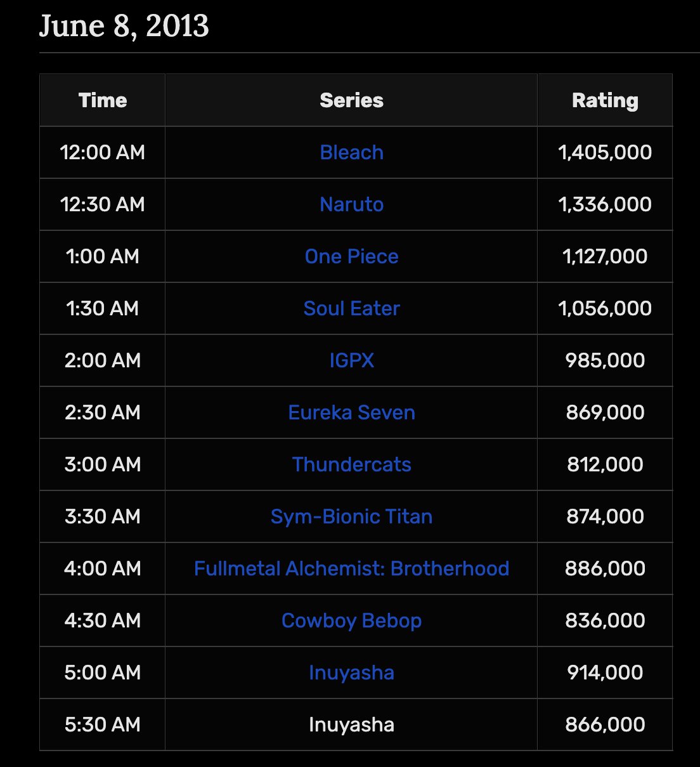Click the Time column header
The image size is (700, 767).
[x=103, y=100]
